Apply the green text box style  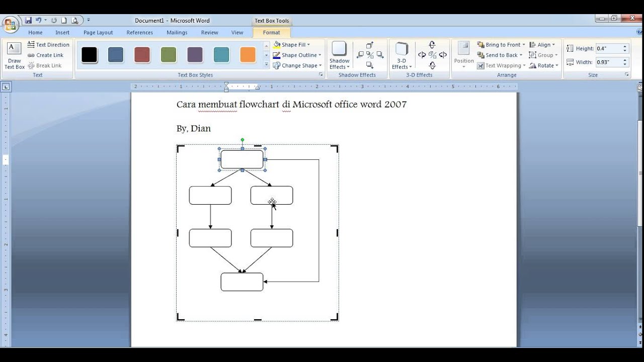pos(169,55)
